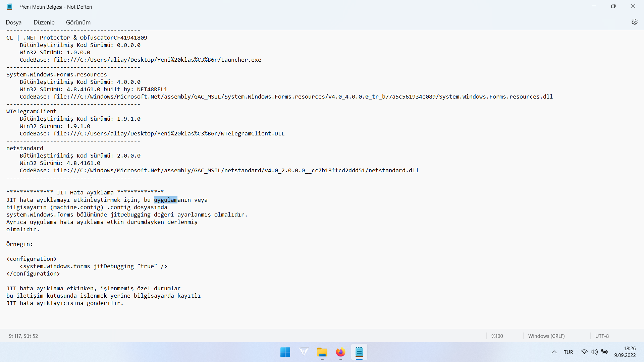The width and height of the screenshot is (644, 362).
Task: Open Valorant icon in taskbar
Action: (304, 352)
